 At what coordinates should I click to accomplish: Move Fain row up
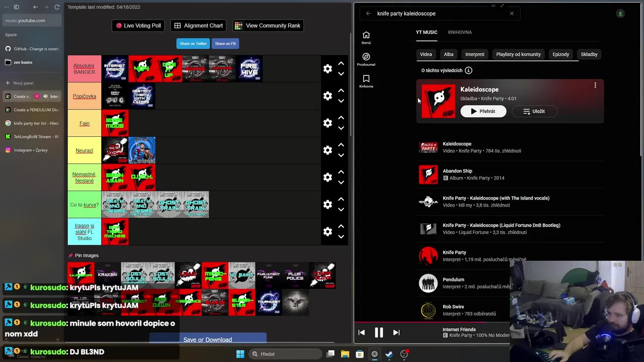(x=341, y=118)
